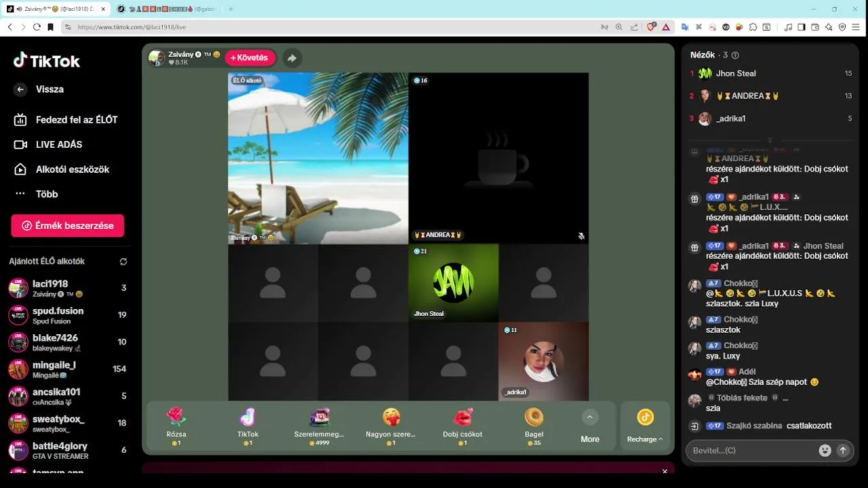Click the send message arrow button

[843, 450]
